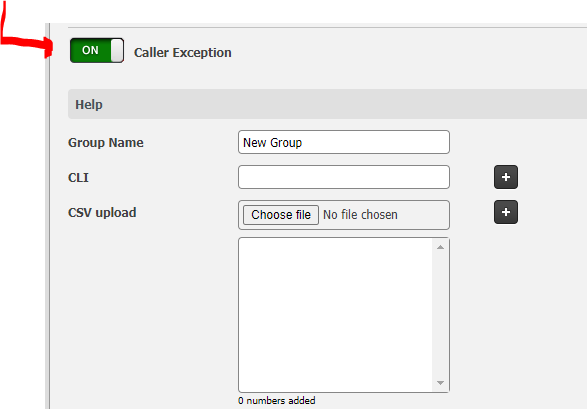Click the plus icon beside CSV upload

(x=506, y=212)
